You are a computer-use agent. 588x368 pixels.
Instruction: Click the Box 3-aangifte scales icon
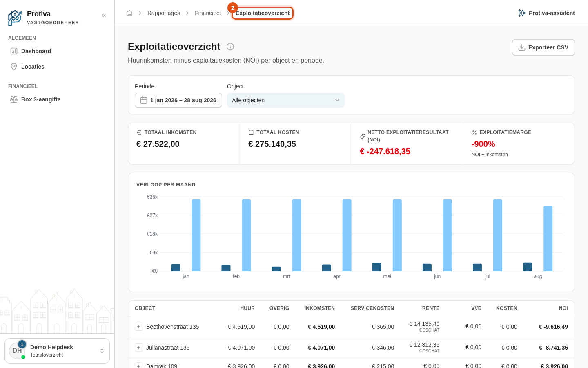tap(14, 99)
